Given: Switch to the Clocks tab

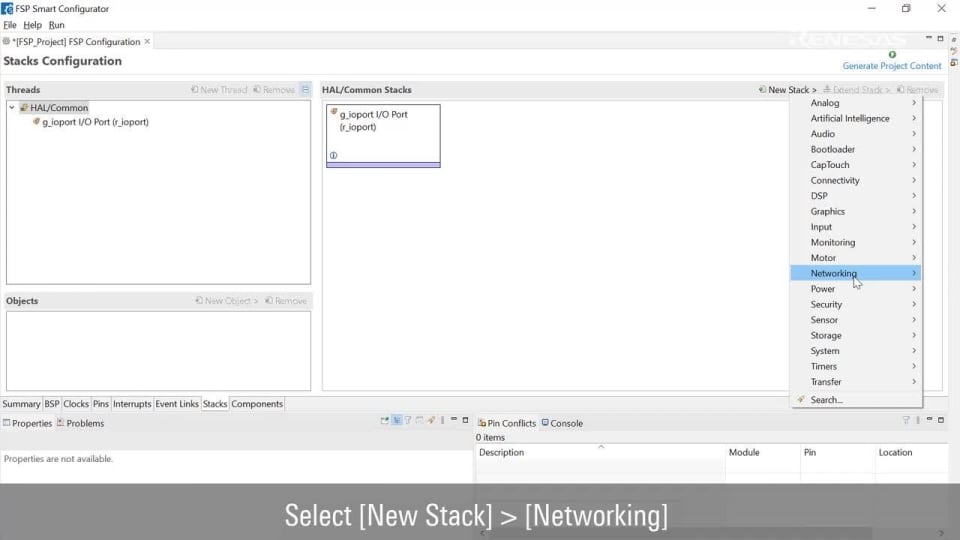Looking at the screenshot, I should tap(76, 404).
